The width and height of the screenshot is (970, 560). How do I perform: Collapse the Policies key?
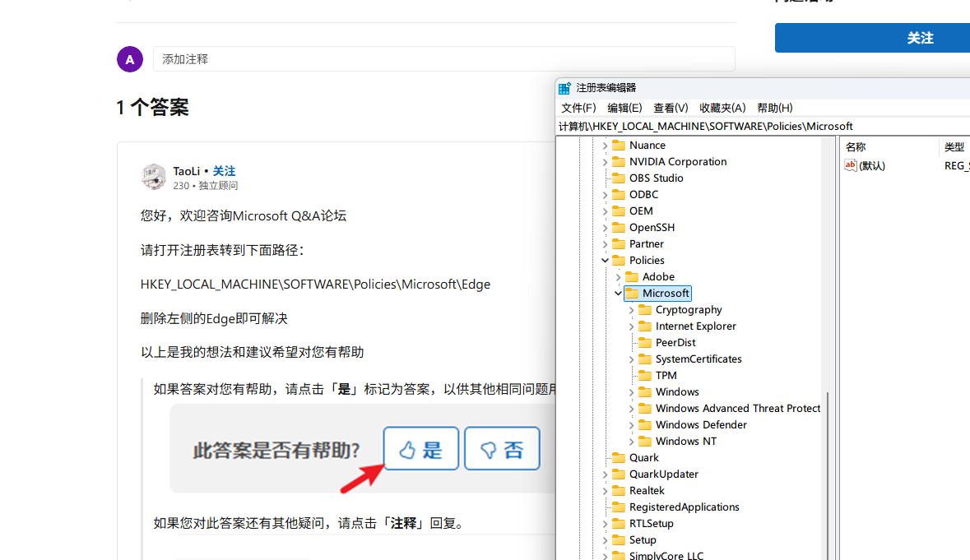[x=605, y=260]
